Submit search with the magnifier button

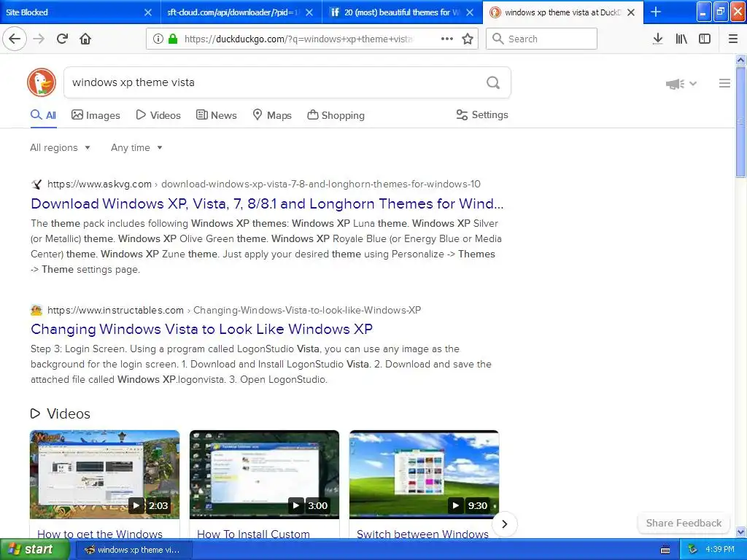coord(493,82)
